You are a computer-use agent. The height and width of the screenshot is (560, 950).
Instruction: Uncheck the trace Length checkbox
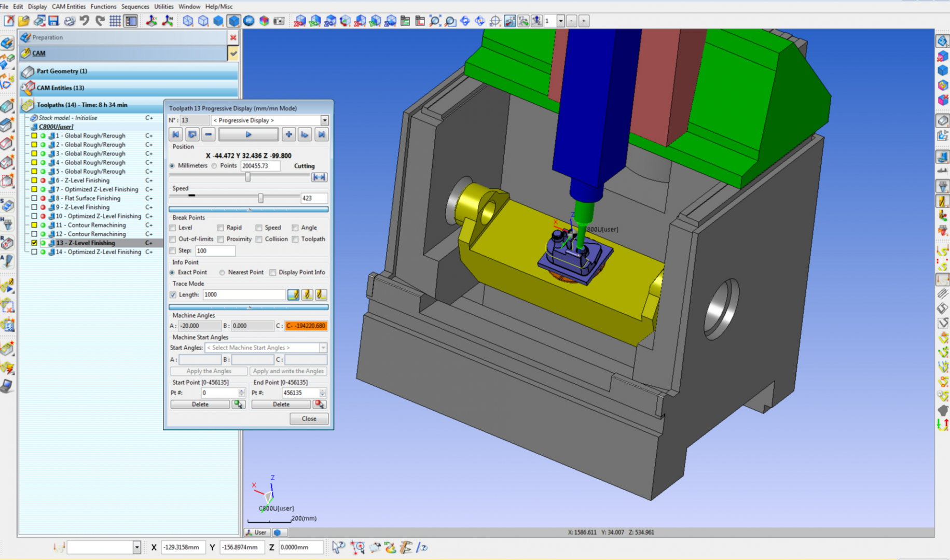tap(173, 295)
